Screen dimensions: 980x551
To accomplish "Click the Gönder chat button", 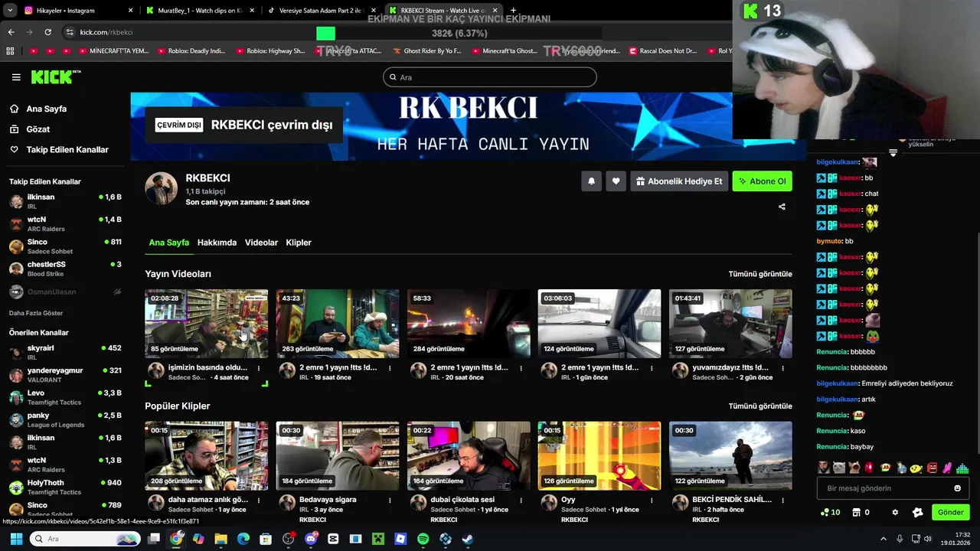I will click(950, 513).
